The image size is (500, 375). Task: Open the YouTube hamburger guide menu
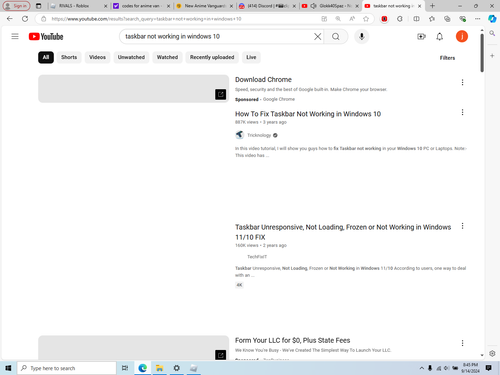coord(15,36)
